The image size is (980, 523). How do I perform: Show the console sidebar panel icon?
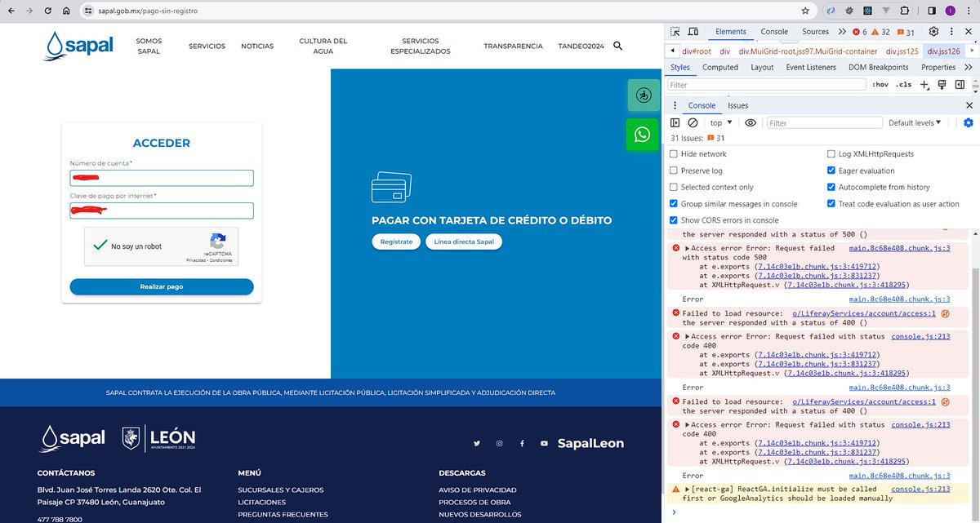(675, 122)
